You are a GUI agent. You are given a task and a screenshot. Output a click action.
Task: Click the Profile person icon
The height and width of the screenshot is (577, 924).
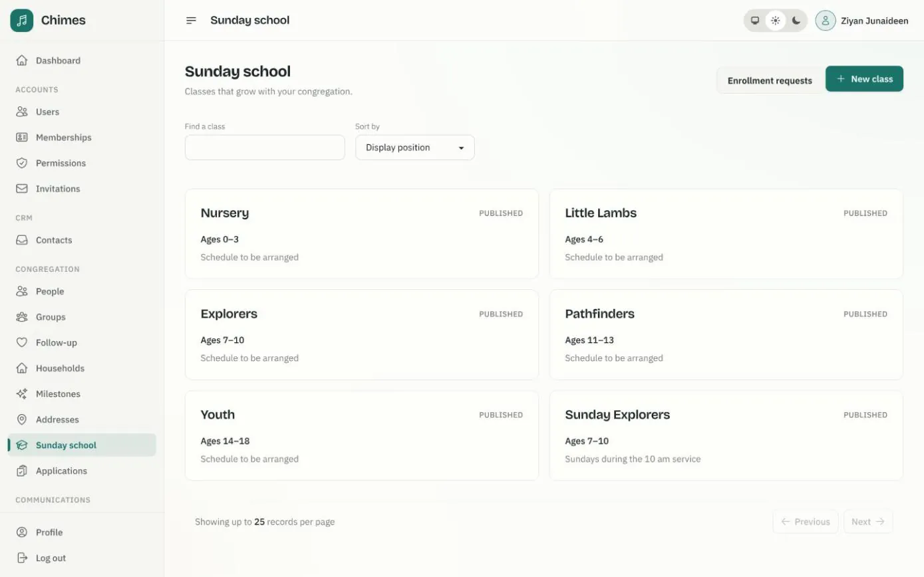(x=22, y=532)
